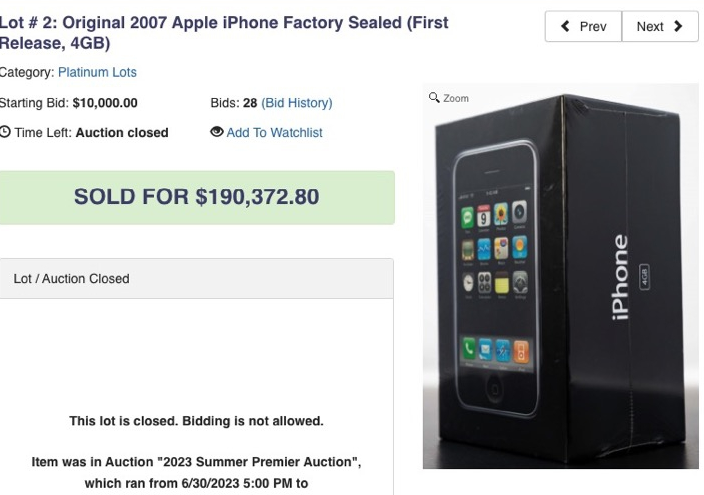Click the Zoom label above the photo

(x=456, y=98)
